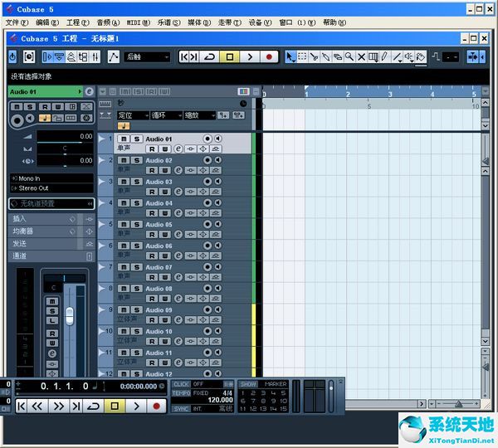Click the channel volume fader handle

[69, 316]
